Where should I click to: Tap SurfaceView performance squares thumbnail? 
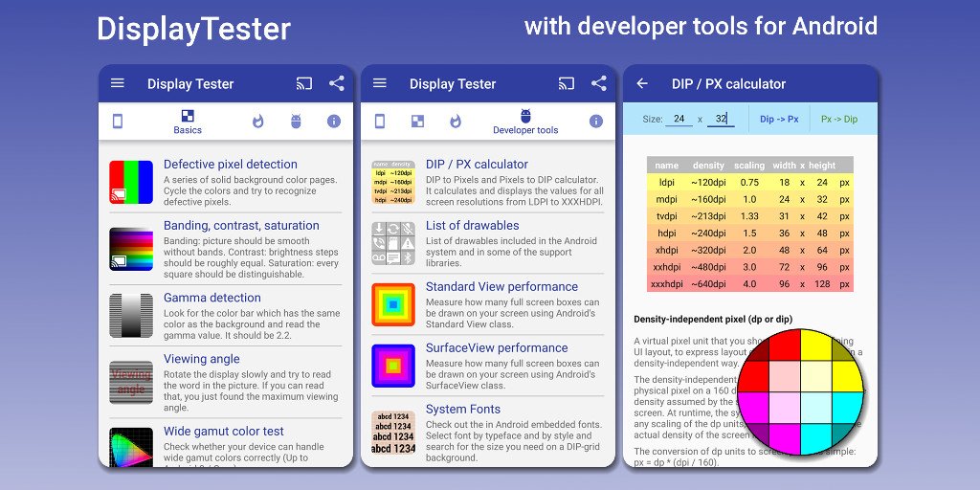(x=393, y=366)
